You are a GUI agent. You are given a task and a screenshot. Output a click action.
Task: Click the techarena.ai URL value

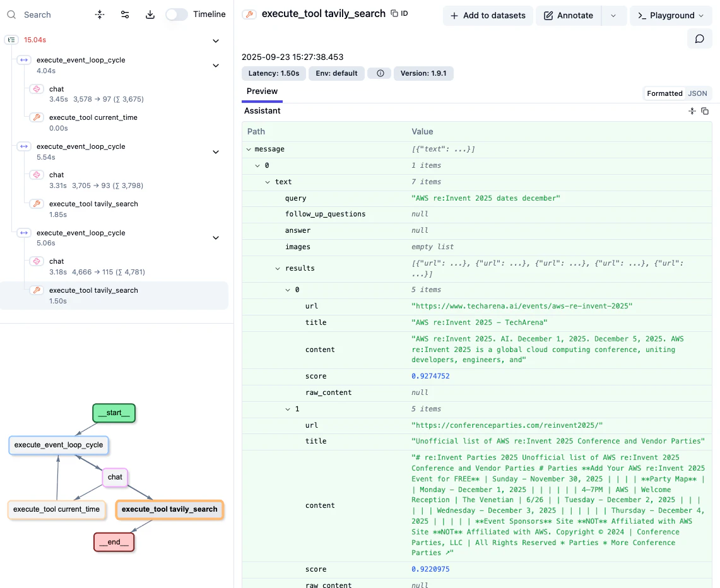click(x=522, y=306)
